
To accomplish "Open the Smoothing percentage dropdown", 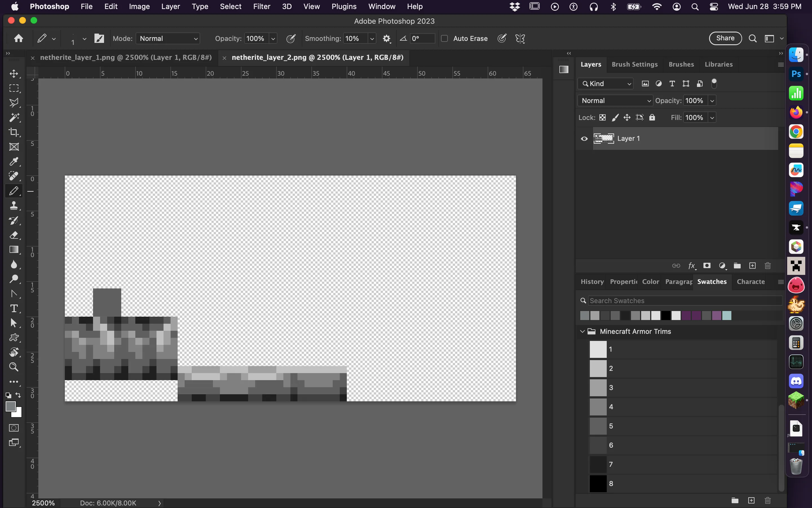I will [x=372, y=39].
